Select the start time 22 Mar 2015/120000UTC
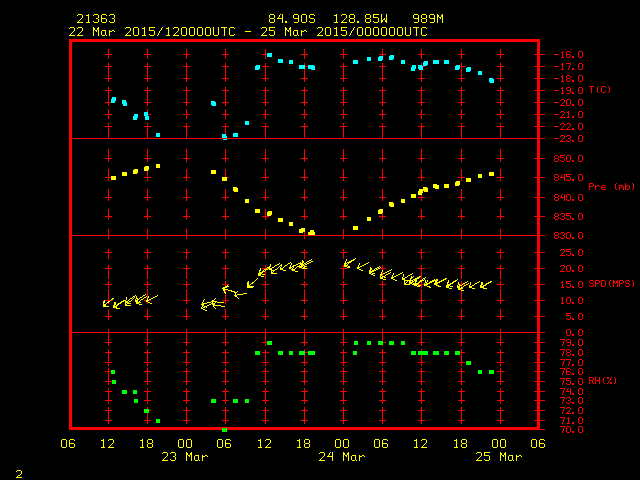640x480 pixels. click(x=149, y=31)
